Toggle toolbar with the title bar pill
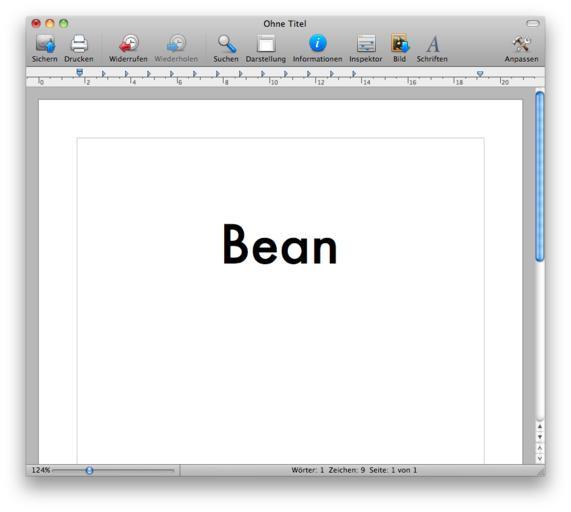Image resolution: width=571 pixels, height=512 pixels. (532, 23)
